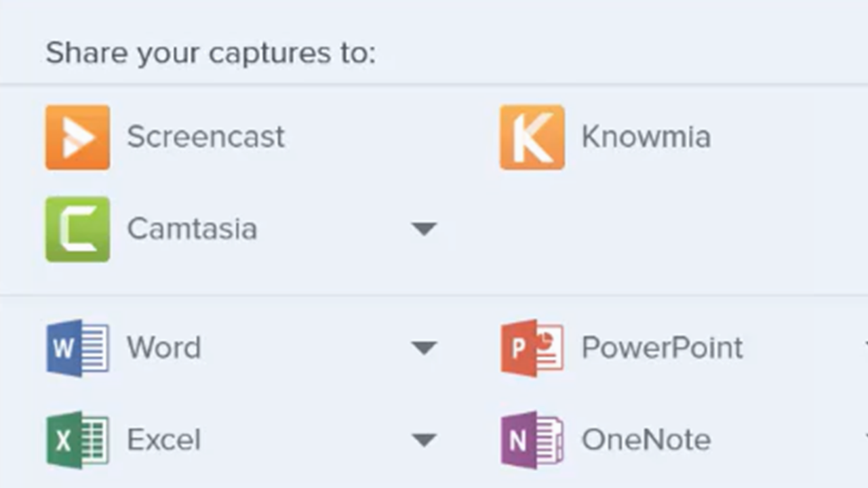The width and height of the screenshot is (868, 488).
Task: Share capture to Screencast label
Action: tap(205, 137)
